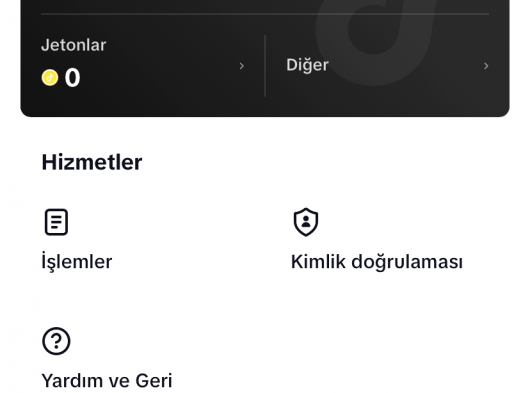Image resolution: width=530 pixels, height=393 pixels.
Task: Tap the person silhouette inside the shield
Action: coord(306,221)
